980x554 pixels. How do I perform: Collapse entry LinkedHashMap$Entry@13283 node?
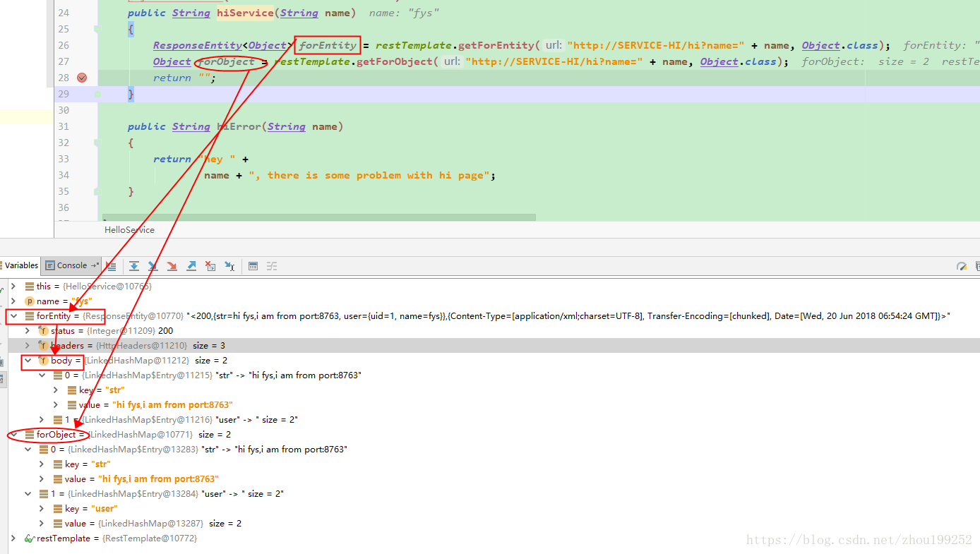pyautogui.click(x=28, y=450)
